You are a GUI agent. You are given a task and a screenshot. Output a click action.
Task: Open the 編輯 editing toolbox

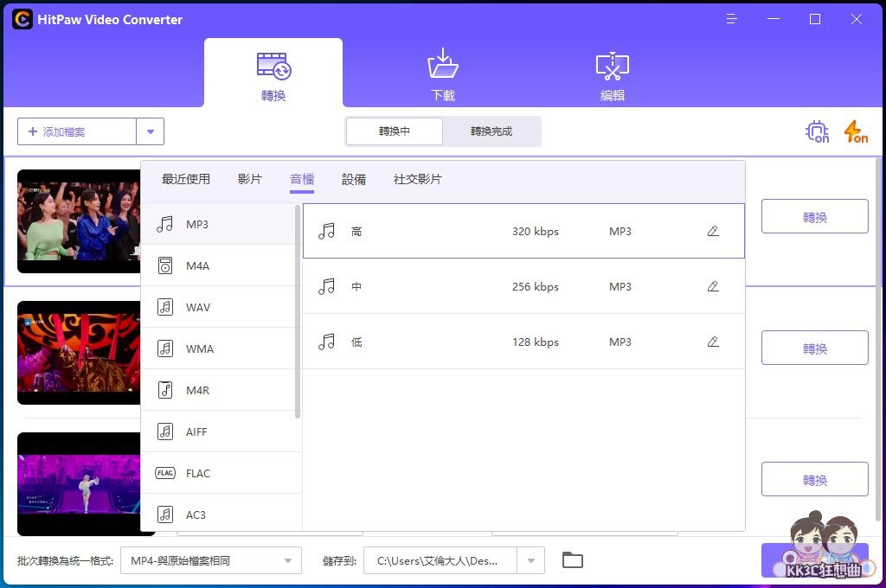click(612, 73)
